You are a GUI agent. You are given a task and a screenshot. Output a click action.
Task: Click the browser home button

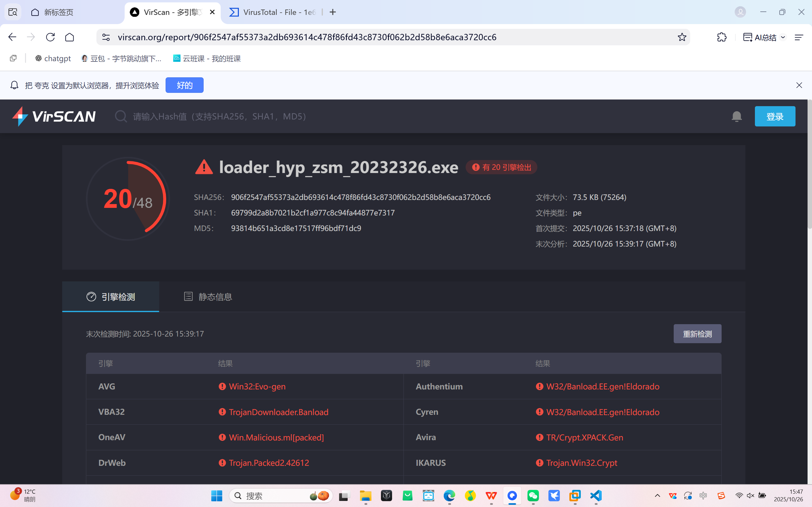(x=69, y=37)
